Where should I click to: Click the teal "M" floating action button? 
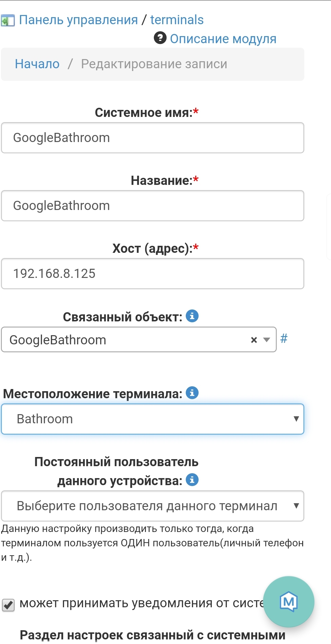click(x=289, y=601)
